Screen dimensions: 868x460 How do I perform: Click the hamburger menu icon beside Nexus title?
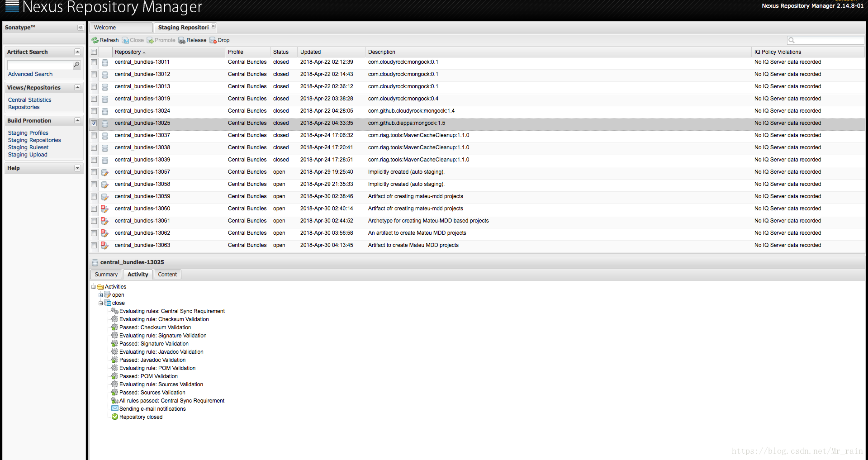(x=12, y=6)
